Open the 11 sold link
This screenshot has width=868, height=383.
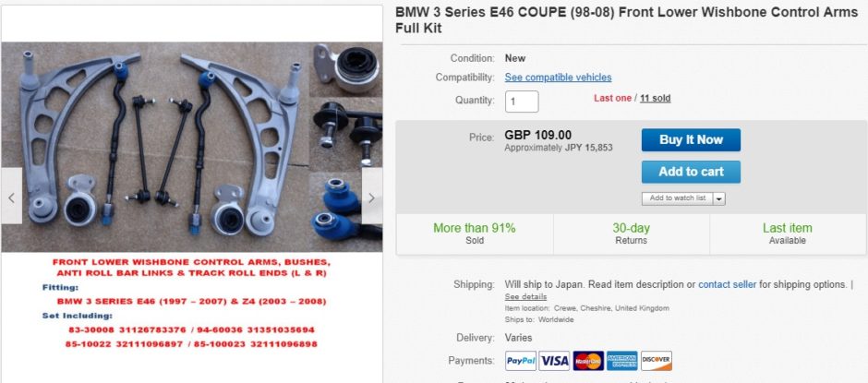tap(655, 99)
